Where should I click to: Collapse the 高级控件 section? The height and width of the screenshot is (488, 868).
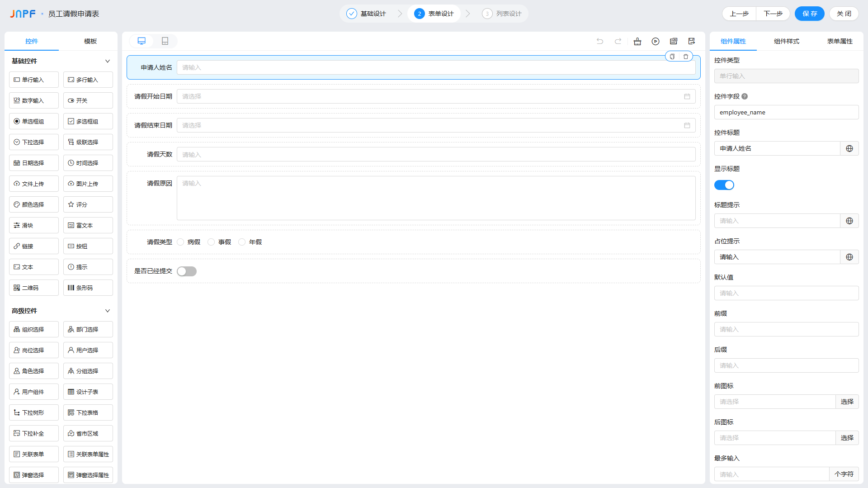(x=108, y=311)
